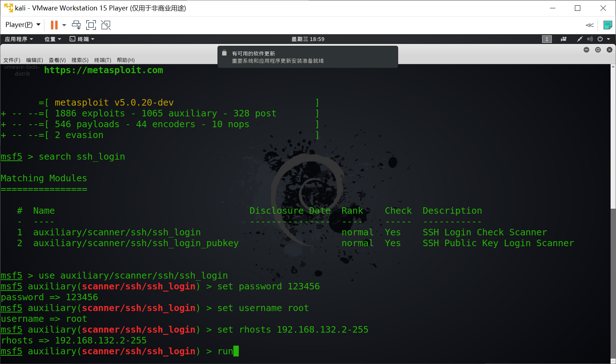This screenshot has height=364, width=616.
Task: Click the workspace switcher showing 1
Action: [x=547, y=39]
